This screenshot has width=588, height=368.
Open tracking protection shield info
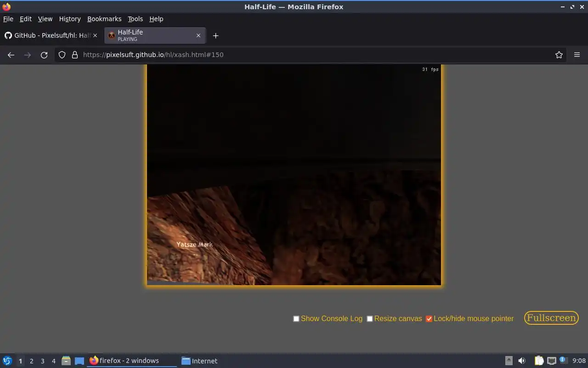[x=62, y=55]
